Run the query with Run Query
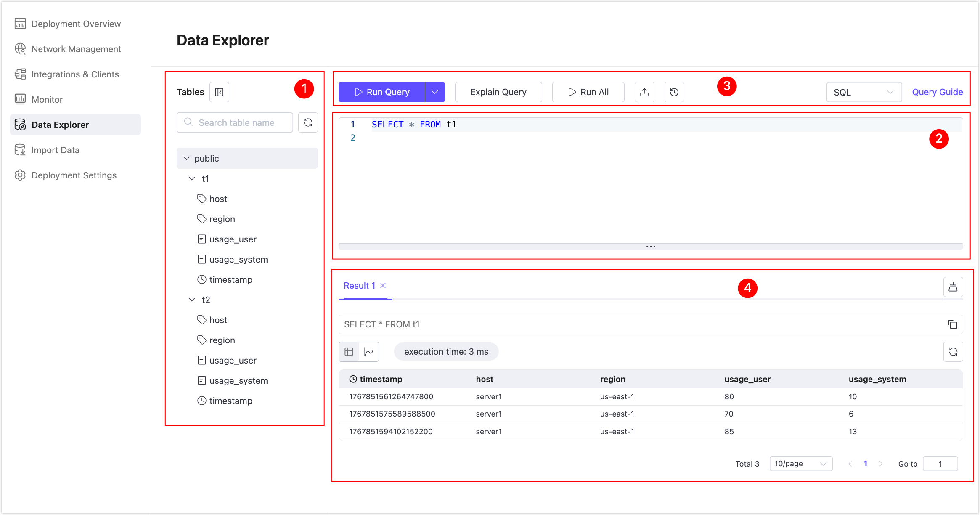The image size is (980, 515). (381, 92)
